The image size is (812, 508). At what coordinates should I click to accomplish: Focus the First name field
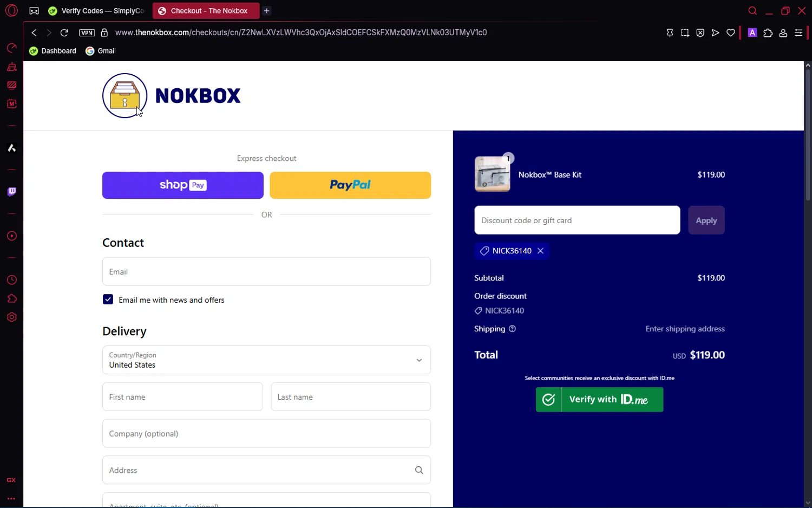click(182, 397)
